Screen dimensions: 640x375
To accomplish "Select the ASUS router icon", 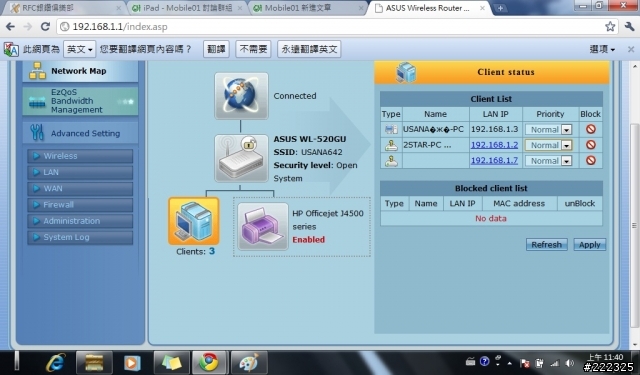I will point(241,158).
